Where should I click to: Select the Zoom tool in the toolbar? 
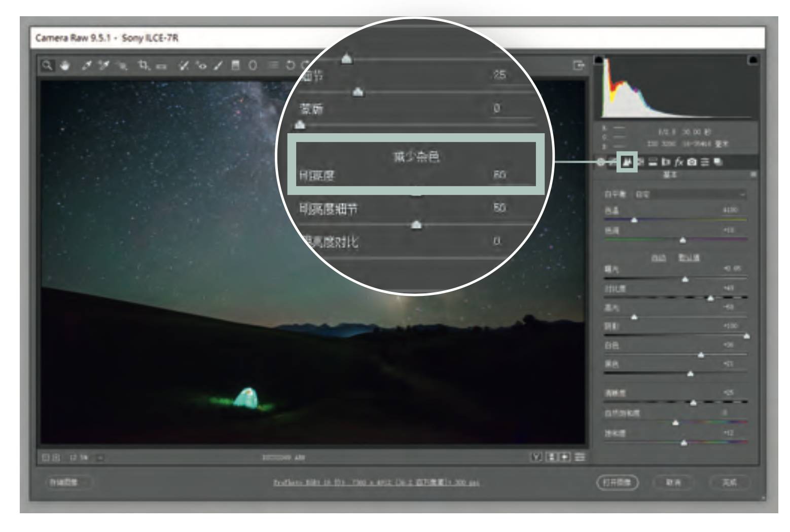coord(47,65)
